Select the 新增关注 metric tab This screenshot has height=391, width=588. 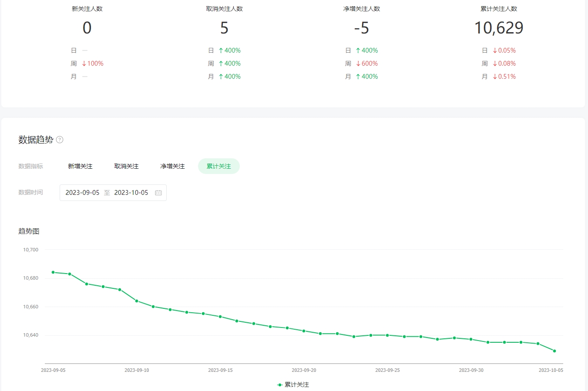pyautogui.click(x=80, y=166)
